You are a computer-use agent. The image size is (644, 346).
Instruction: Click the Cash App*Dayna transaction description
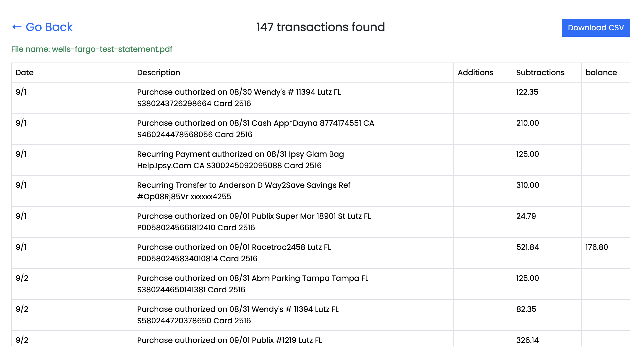click(255, 129)
